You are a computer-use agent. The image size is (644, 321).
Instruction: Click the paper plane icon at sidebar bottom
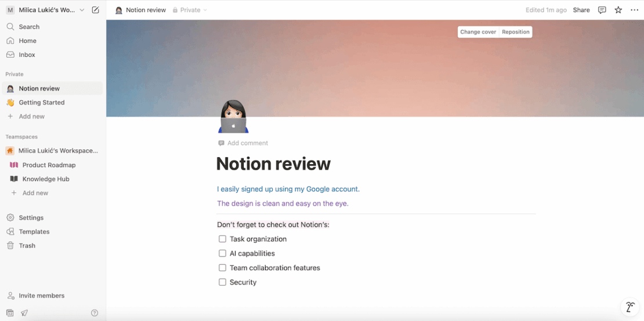point(24,313)
